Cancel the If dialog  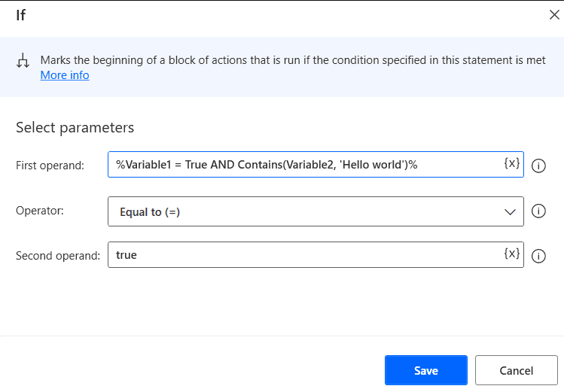tap(516, 370)
